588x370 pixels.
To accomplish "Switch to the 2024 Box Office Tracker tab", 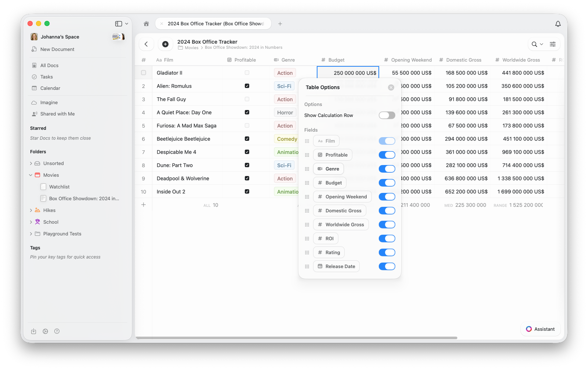I will click(x=217, y=23).
